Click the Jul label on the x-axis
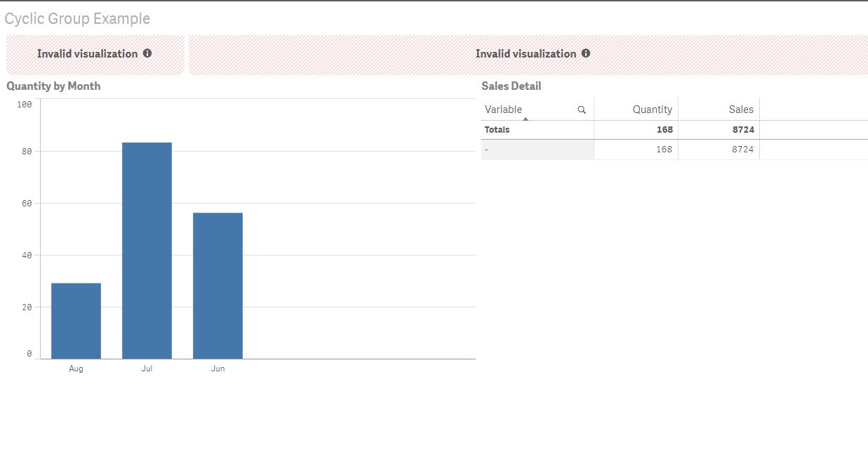The width and height of the screenshot is (868, 464). point(147,369)
